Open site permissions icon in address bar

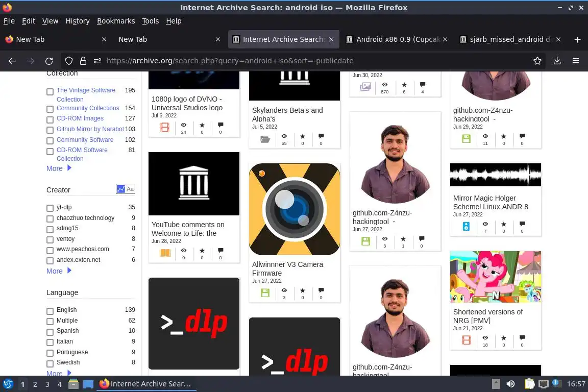97,61
